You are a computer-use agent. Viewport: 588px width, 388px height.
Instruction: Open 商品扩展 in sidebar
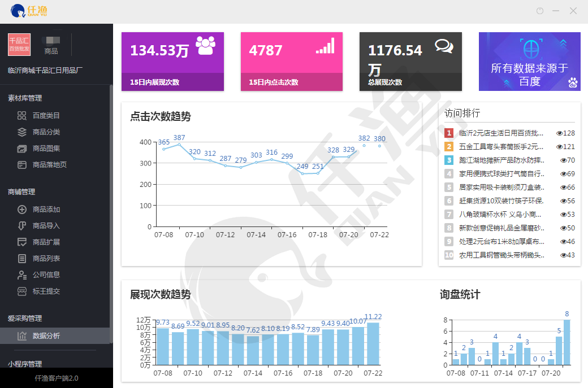click(x=46, y=242)
